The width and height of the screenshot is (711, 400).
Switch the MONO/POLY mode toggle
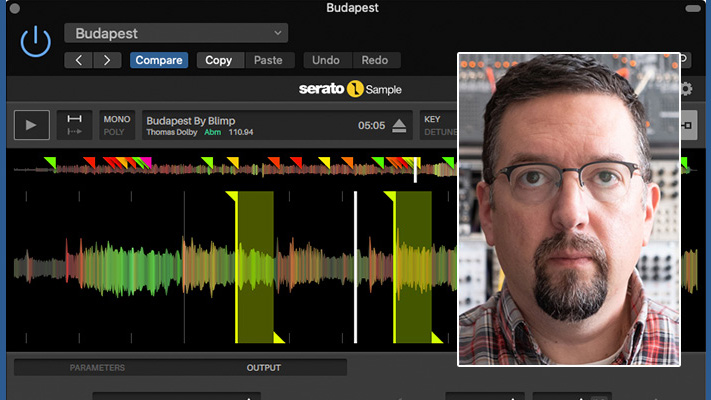[117, 125]
